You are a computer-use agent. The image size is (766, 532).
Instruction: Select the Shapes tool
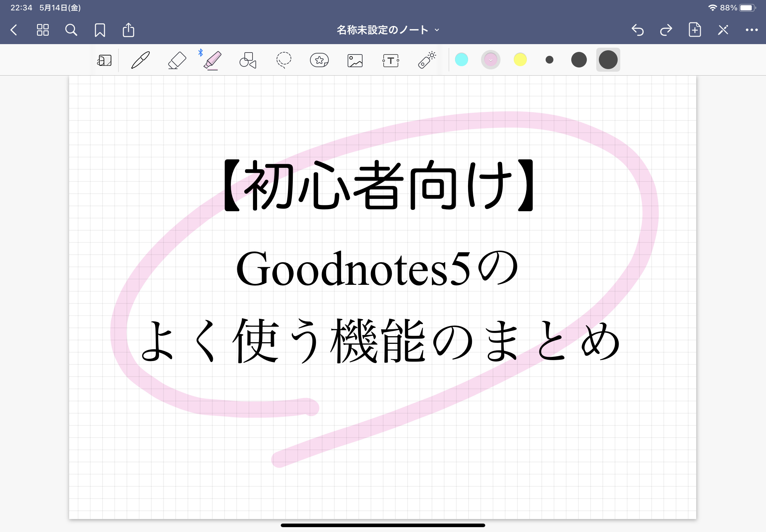248,60
